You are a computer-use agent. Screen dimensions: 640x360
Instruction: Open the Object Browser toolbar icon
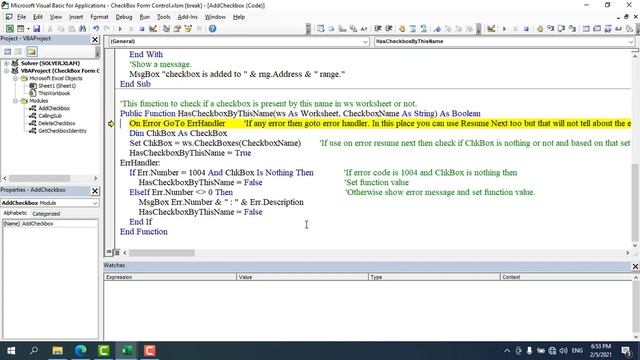tap(188, 29)
